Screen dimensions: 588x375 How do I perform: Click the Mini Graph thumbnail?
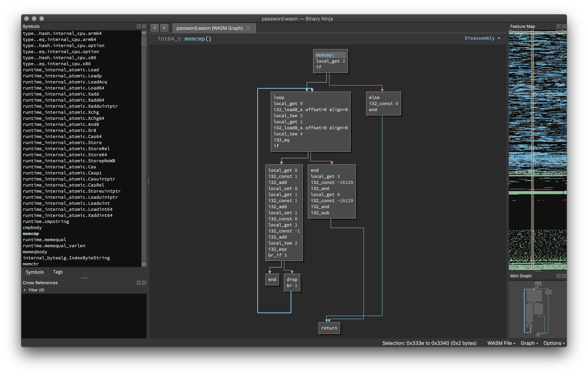(x=537, y=309)
